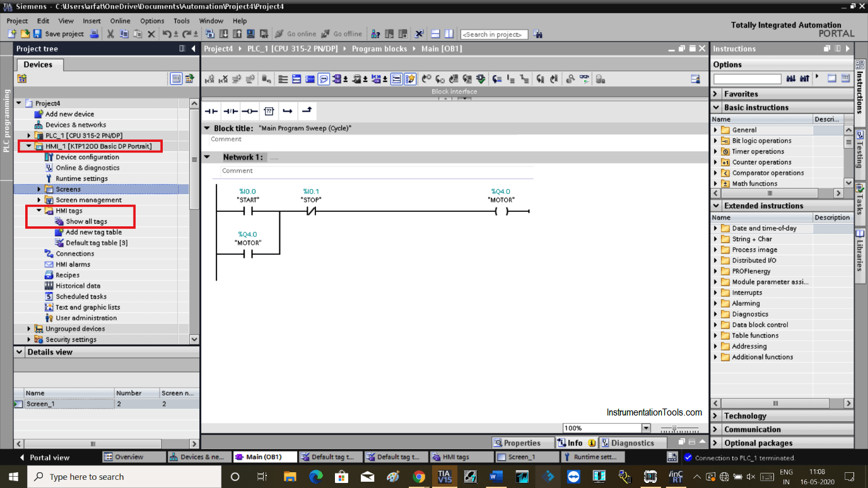Click the Undo arrow icon
Viewport: 868px width, 488px height.
pyautogui.click(x=167, y=33)
